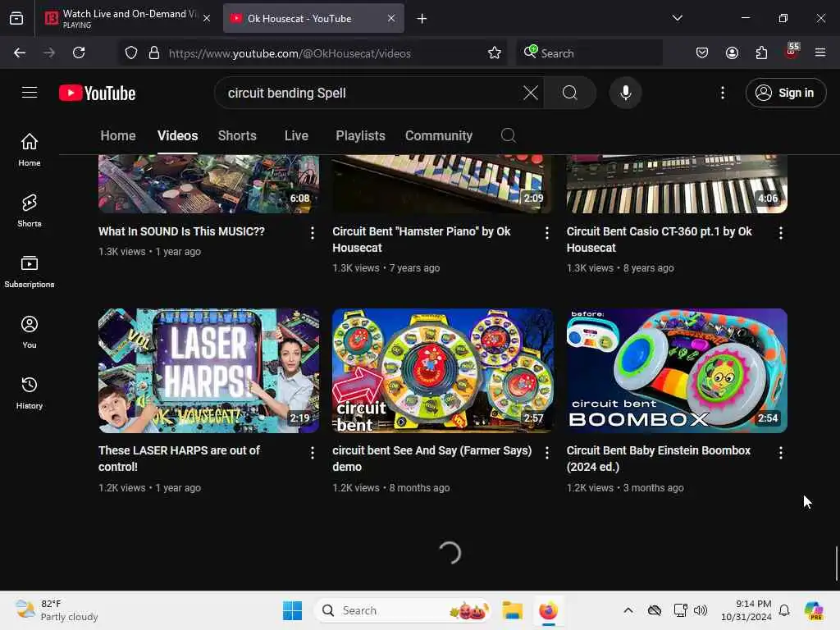Image resolution: width=840 pixels, height=630 pixels.
Task: Switch to channel Community tab
Action: 439,135
